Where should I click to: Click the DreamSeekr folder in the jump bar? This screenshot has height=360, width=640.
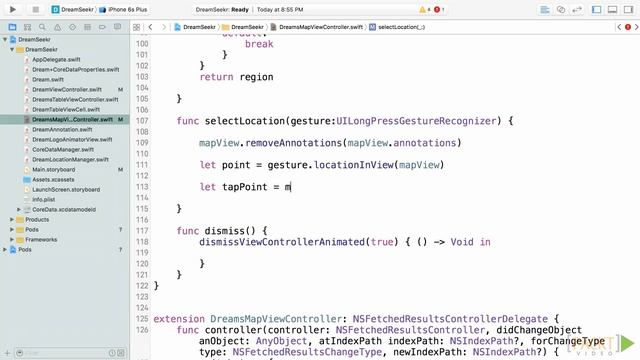tap(243, 27)
